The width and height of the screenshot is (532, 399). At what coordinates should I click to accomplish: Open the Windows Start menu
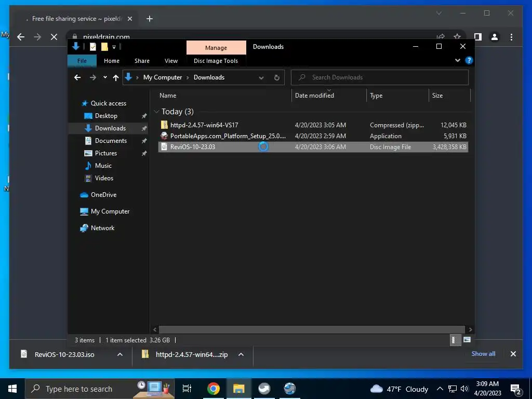12,389
